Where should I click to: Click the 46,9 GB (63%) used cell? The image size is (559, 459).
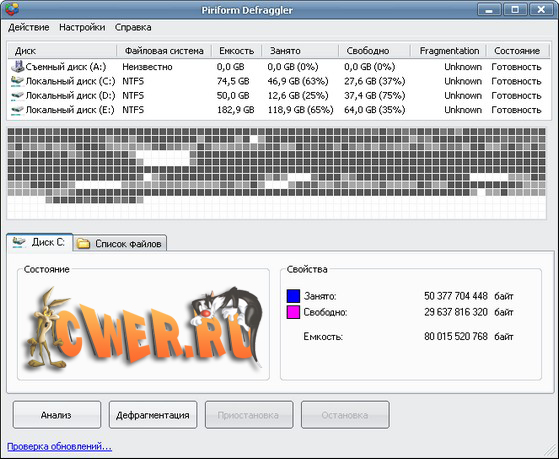click(298, 81)
